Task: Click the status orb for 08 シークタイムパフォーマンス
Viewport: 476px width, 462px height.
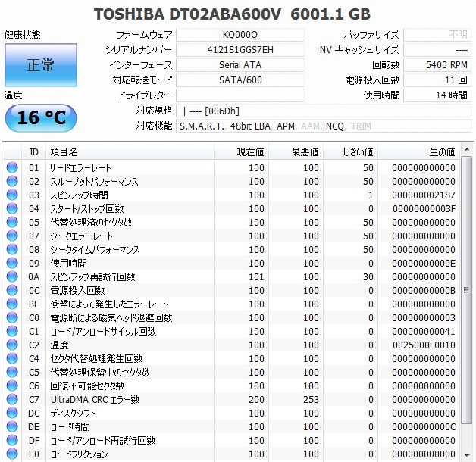Action: (x=12, y=249)
